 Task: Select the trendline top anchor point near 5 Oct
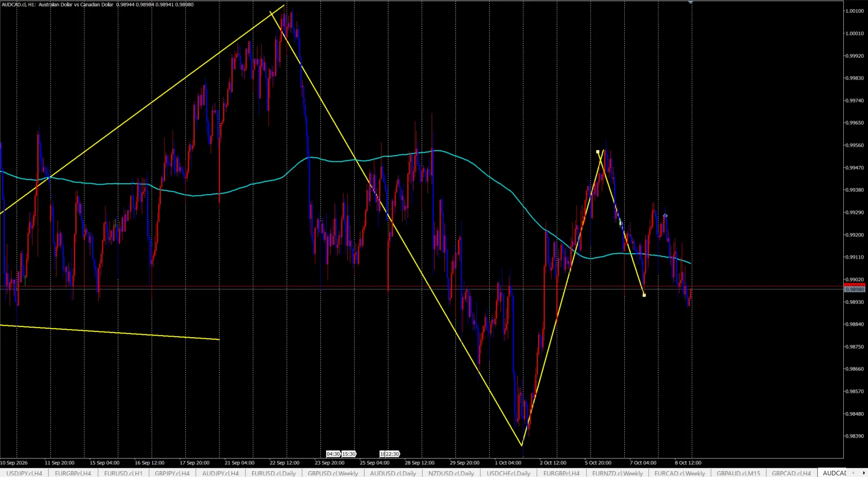[598, 152]
